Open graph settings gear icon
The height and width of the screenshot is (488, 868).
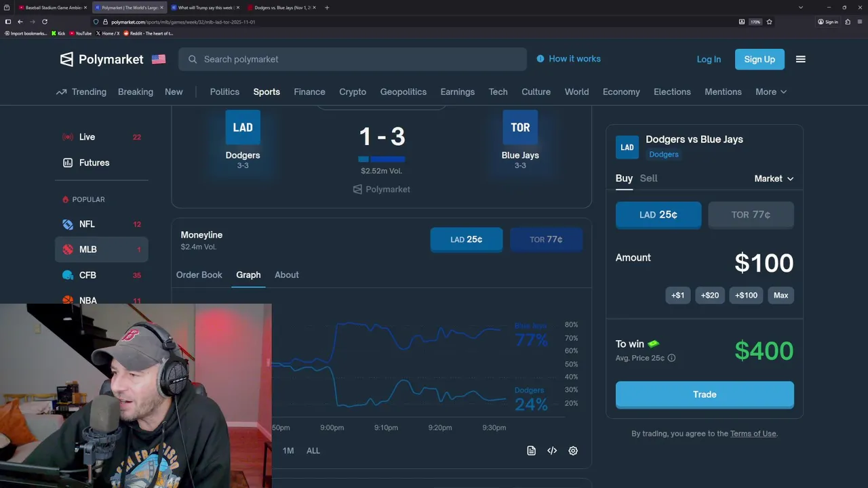(x=573, y=451)
